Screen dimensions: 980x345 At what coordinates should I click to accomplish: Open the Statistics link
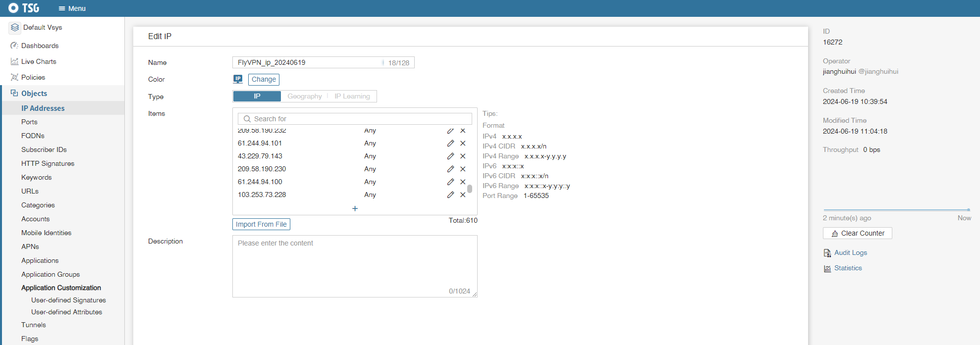848,268
